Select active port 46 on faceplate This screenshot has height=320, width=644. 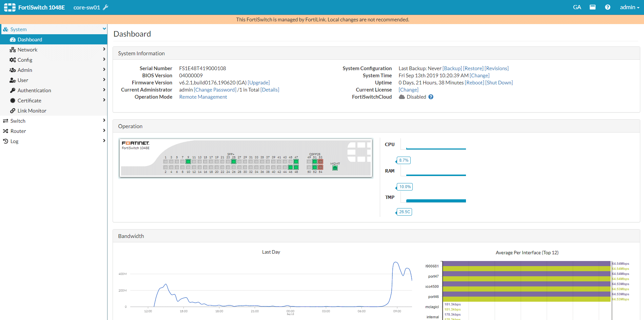(x=291, y=167)
